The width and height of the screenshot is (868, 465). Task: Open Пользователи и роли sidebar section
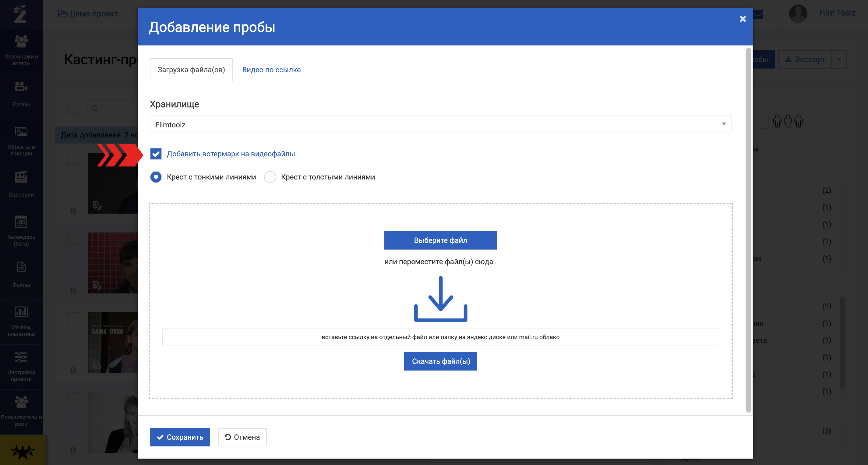tap(21, 412)
